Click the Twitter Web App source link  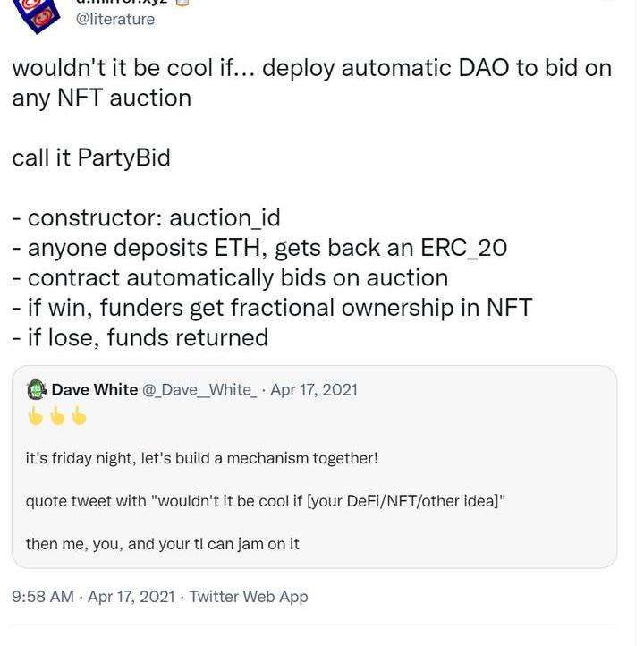[x=249, y=596]
